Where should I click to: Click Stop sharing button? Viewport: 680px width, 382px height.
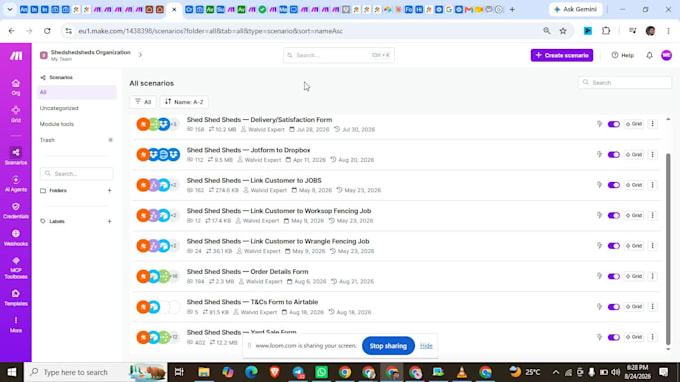pyautogui.click(x=388, y=346)
